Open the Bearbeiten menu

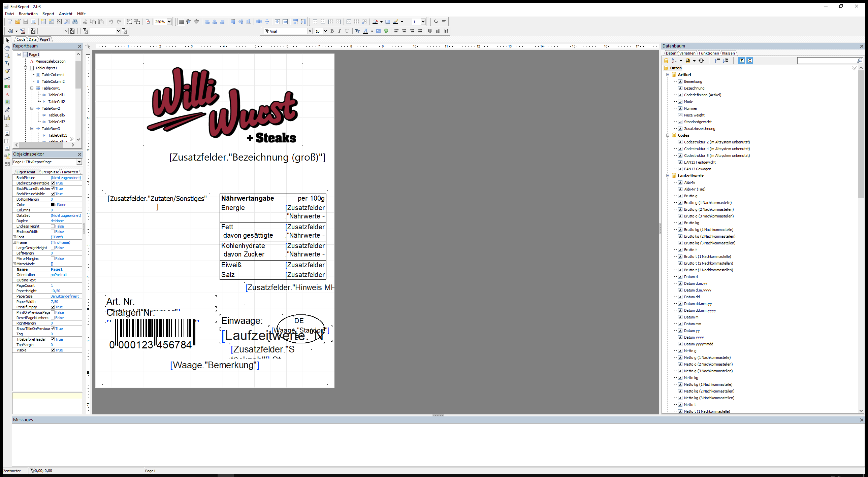click(28, 14)
